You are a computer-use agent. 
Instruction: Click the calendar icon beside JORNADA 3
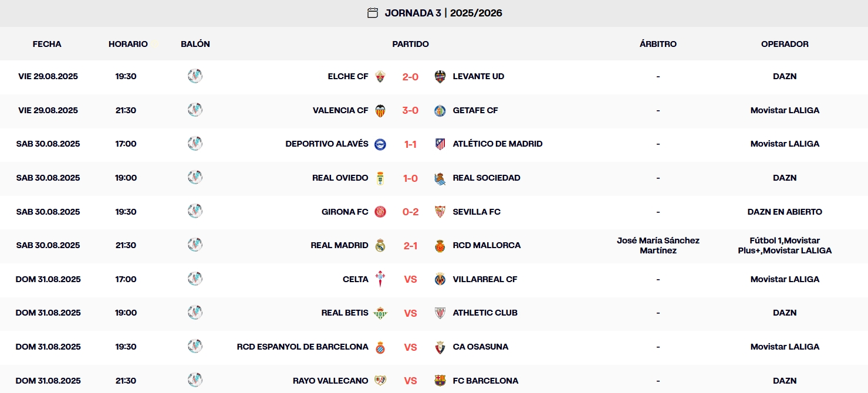tap(373, 12)
